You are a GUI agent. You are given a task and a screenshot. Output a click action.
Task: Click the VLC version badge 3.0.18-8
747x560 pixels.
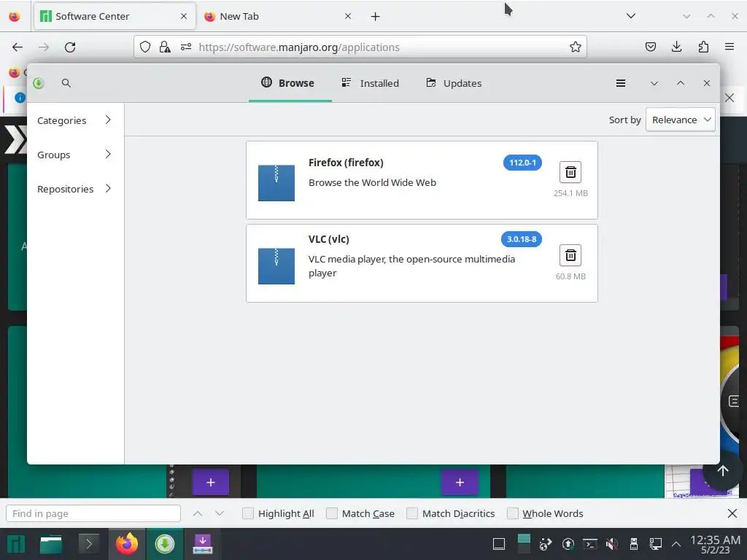521,239
